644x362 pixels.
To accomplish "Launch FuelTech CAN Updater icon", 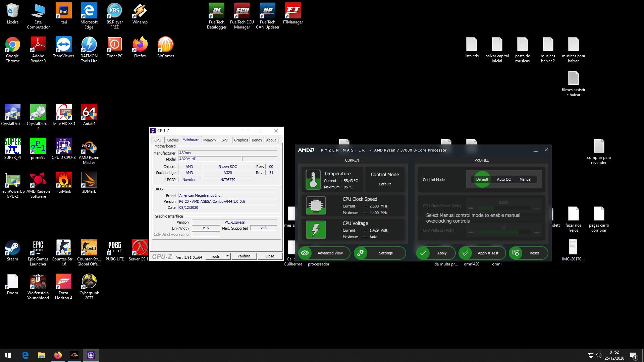I will [x=268, y=16].
